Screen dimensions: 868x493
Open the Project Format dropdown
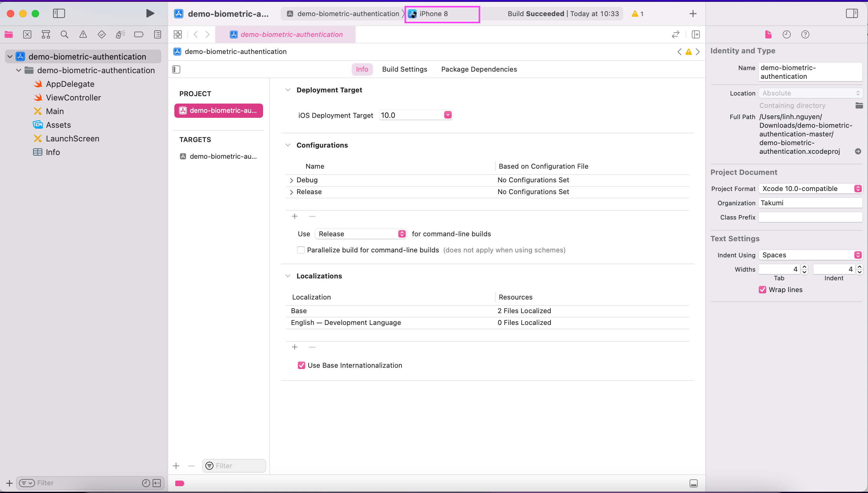[x=858, y=189]
